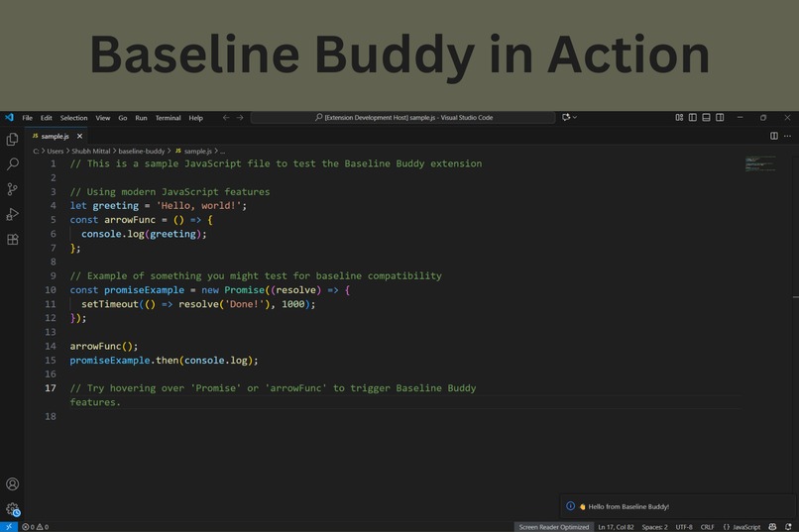Open the File menu
Image resolution: width=799 pixels, height=532 pixels.
[x=27, y=118]
